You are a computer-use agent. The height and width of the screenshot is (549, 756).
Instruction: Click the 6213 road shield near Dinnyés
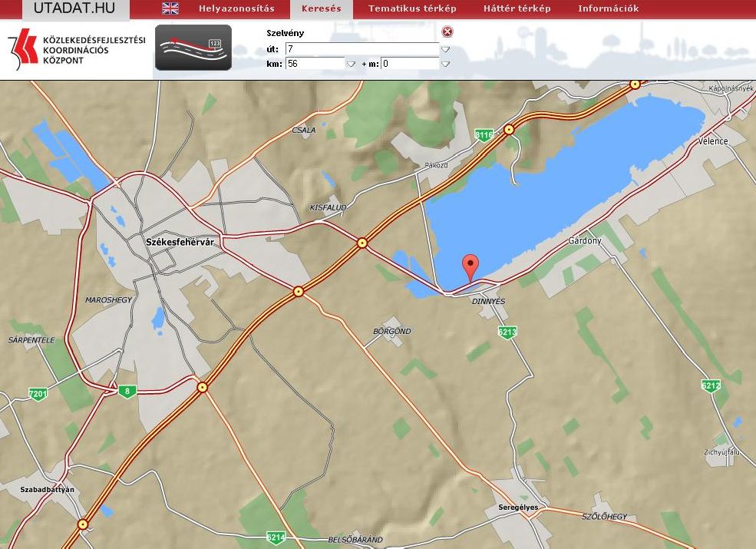click(507, 332)
